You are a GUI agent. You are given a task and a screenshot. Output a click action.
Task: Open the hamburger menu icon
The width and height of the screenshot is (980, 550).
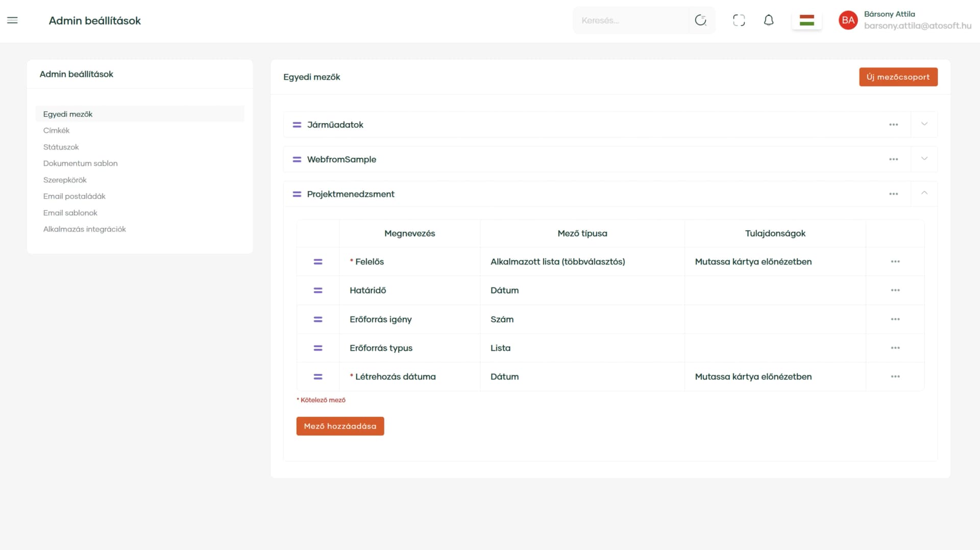point(12,20)
